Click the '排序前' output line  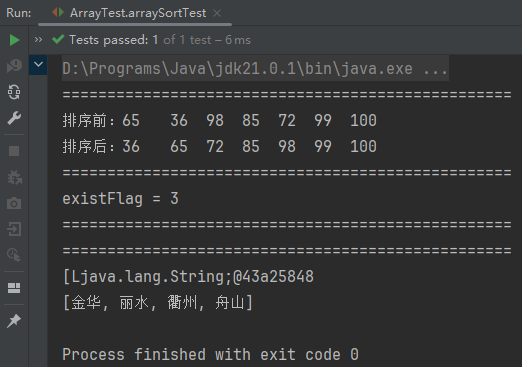pos(219,120)
